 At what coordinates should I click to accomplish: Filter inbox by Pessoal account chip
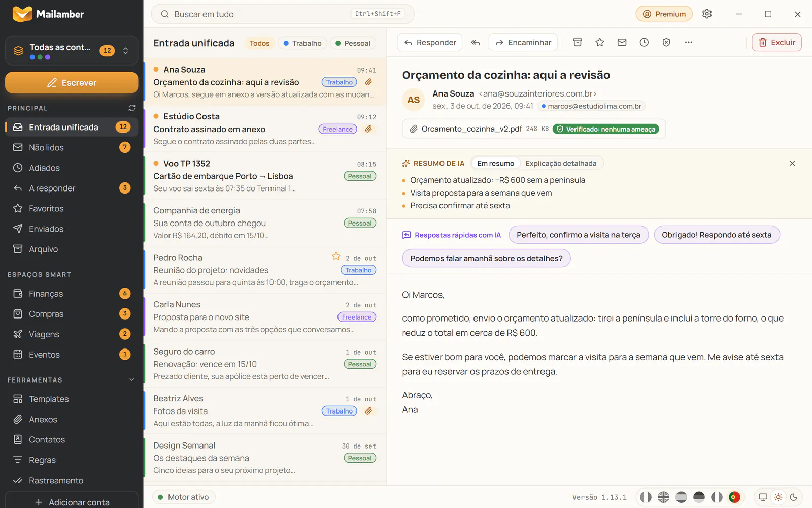click(353, 43)
